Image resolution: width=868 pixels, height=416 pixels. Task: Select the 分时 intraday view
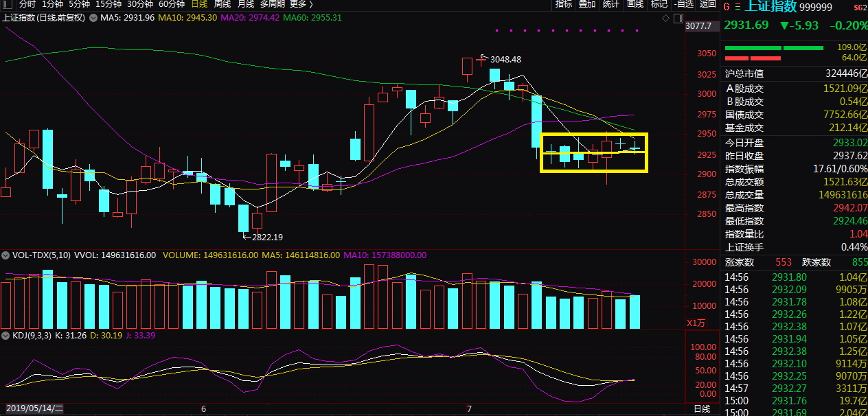(27, 4)
